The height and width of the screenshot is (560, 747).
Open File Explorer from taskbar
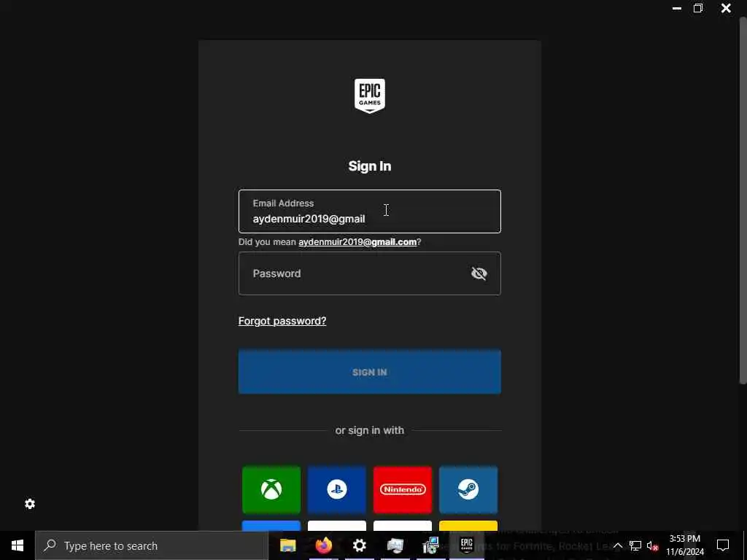click(287, 545)
